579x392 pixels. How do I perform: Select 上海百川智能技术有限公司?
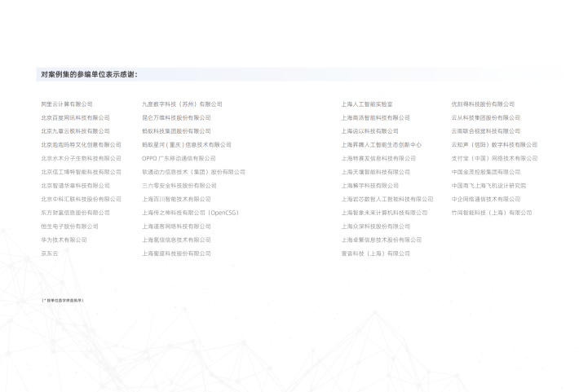point(176,200)
